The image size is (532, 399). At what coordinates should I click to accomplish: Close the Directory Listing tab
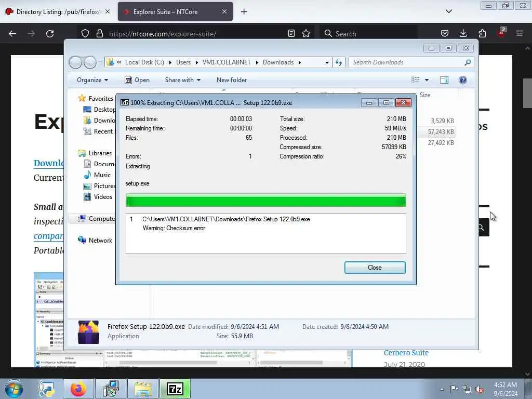point(108,11)
